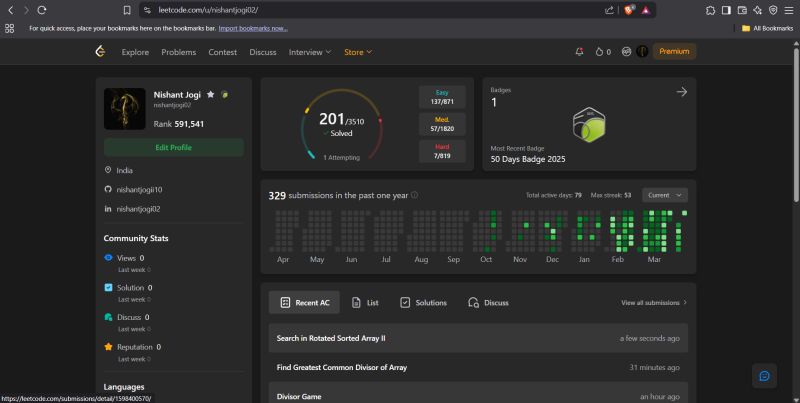Click the Edit Profile button
The width and height of the screenshot is (800, 403).
click(x=173, y=147)
